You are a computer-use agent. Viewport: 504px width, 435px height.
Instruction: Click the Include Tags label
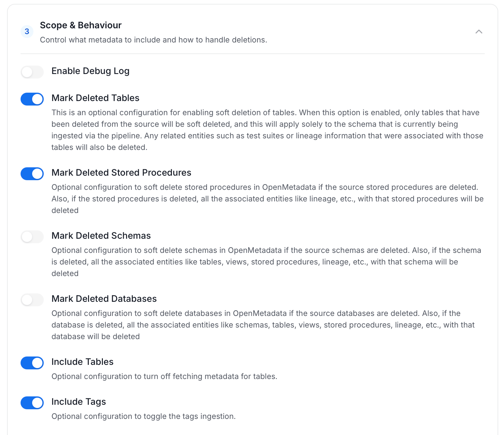79,402
